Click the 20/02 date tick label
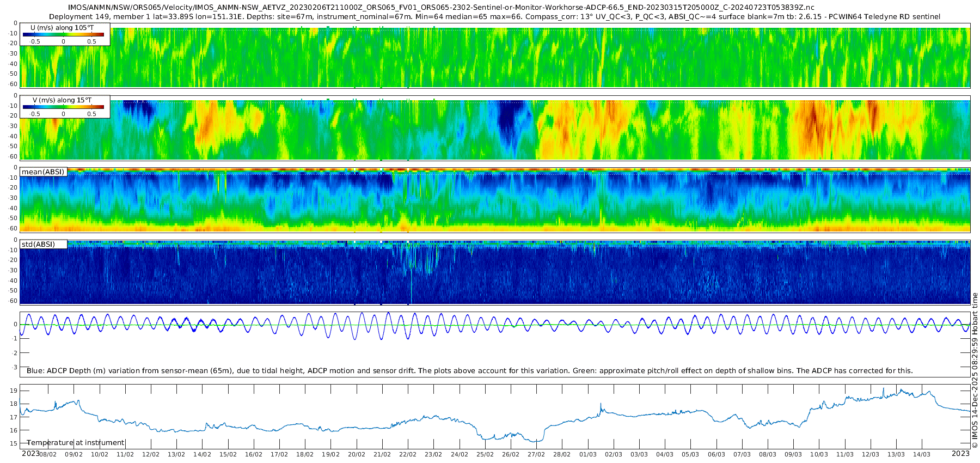 357,454
